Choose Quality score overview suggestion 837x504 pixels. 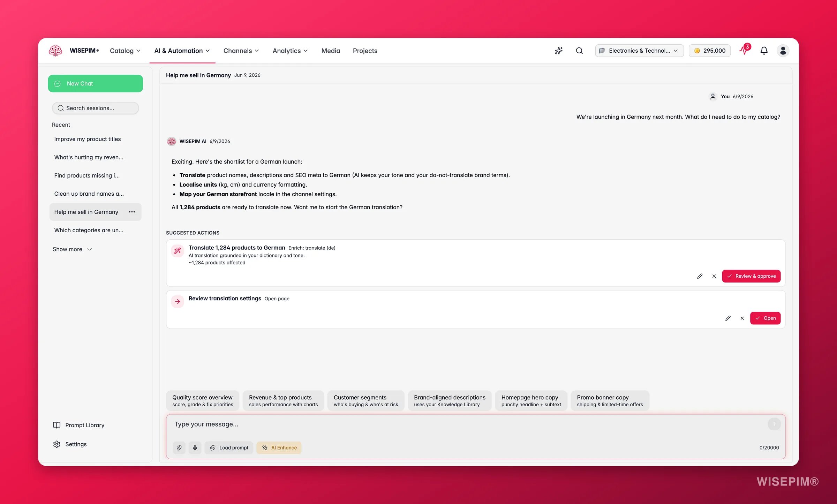coord(203,400)
